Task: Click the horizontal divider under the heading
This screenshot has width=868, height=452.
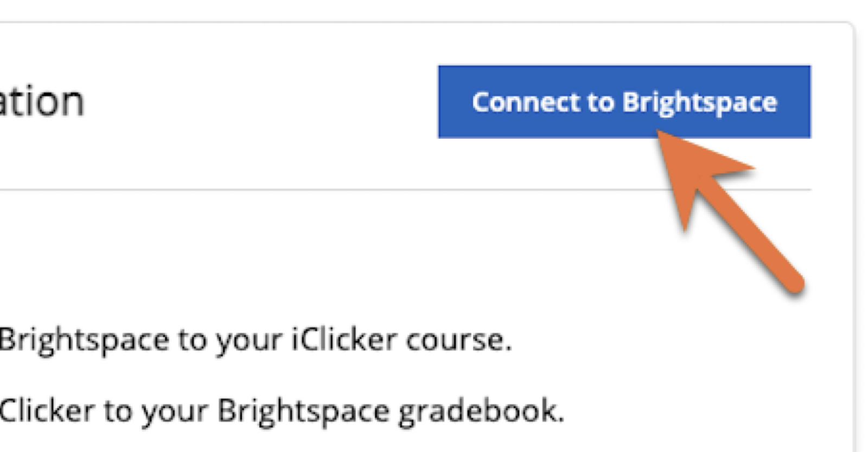Action: pos(380,190)
